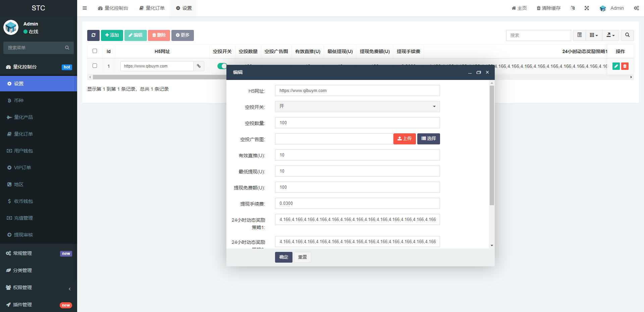Switch to the 量化订单 tab
This screenshot has width=644, height=312.
click(152, 8)
